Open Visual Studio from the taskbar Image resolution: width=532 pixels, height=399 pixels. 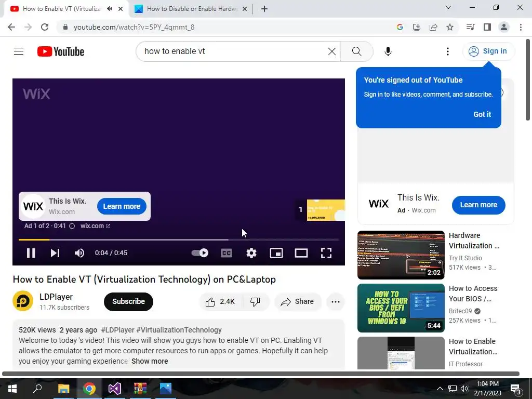coord(115,389)
